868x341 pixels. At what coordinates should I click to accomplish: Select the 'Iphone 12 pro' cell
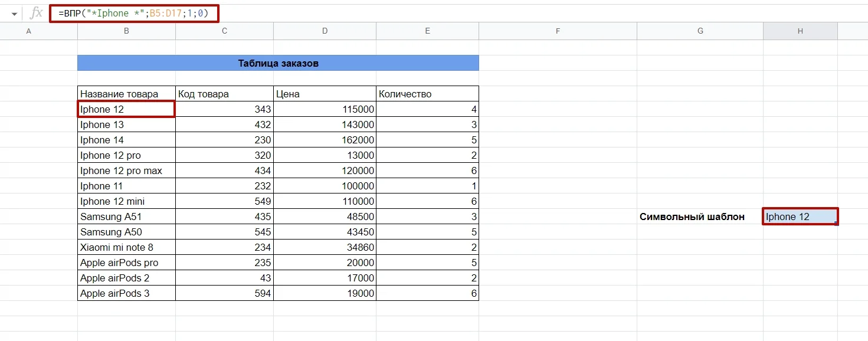pyautogui.click(x=126, y=155)
